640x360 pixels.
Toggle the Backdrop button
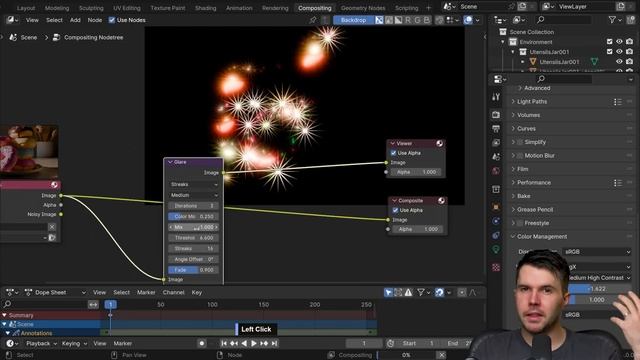click(x=353, y=20)
